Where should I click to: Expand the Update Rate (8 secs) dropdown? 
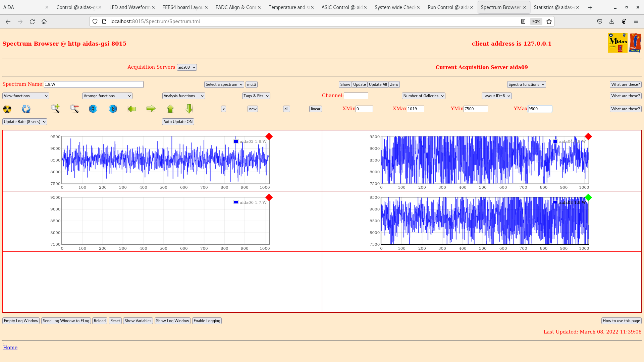pyautogui.click(x=25, y=122)
